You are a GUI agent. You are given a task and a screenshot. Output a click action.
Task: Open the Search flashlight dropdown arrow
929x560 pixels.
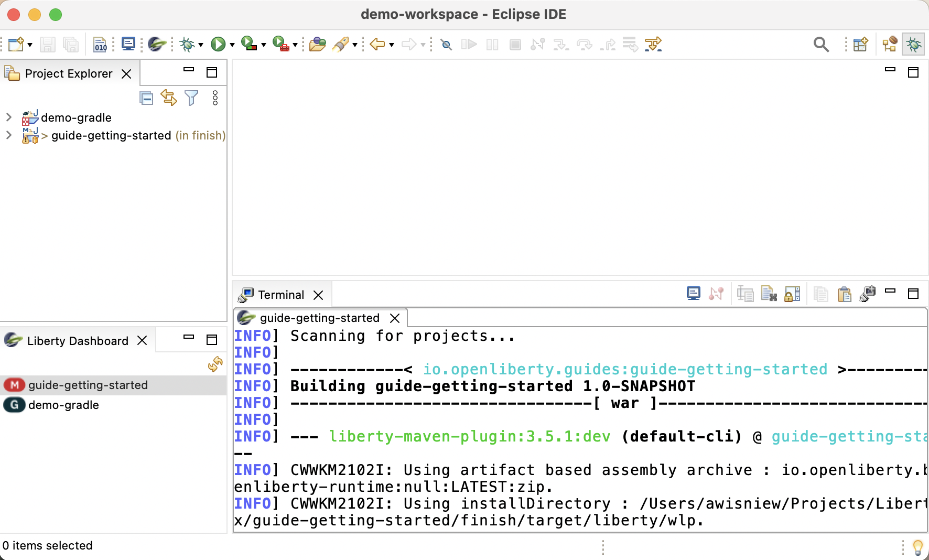click(355, 45)
